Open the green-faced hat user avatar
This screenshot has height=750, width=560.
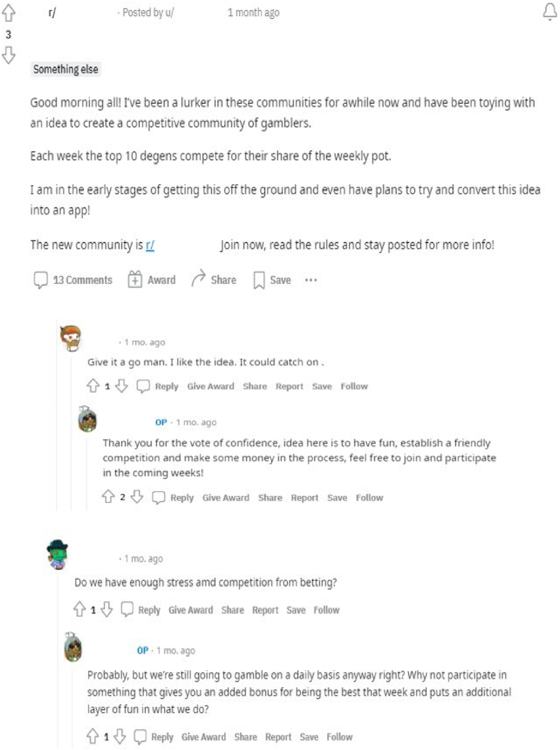[x=57, y=555]
